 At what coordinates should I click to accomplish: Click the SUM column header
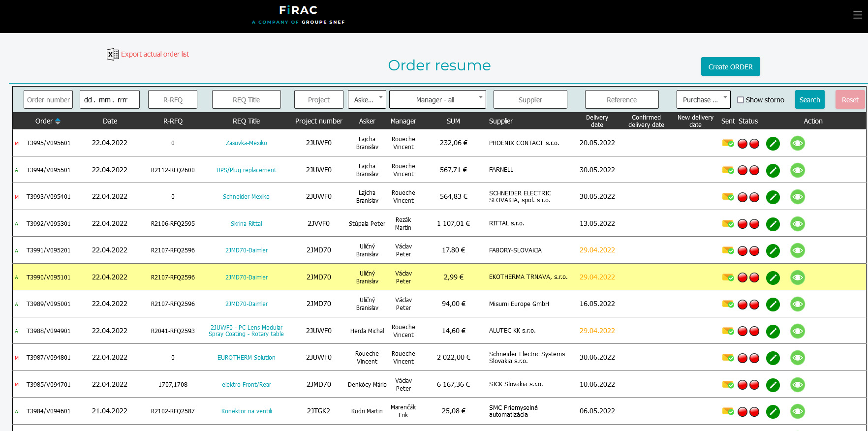click(453, 121)
